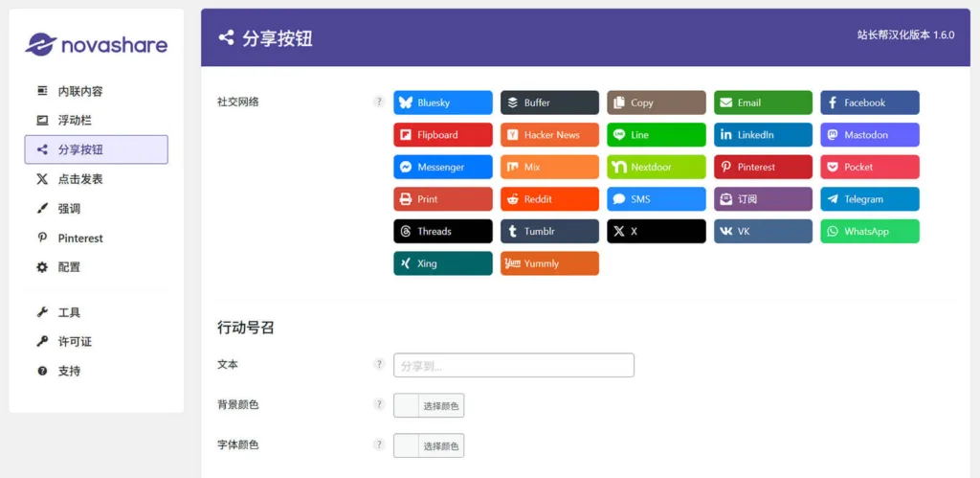
Task: Click the Hacker News button
Action: point(549,135)
